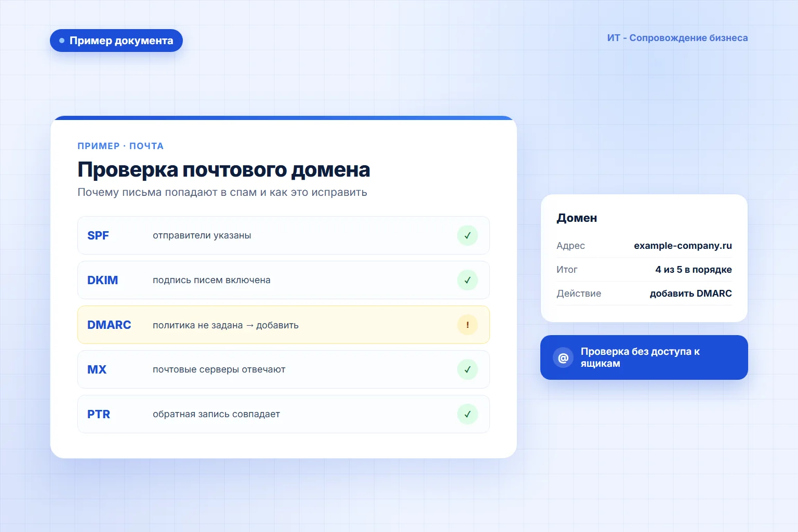Screen dimensions: 798x532
Task: Click the "Пример документа" badge
Action: click(x=116, y=41)
